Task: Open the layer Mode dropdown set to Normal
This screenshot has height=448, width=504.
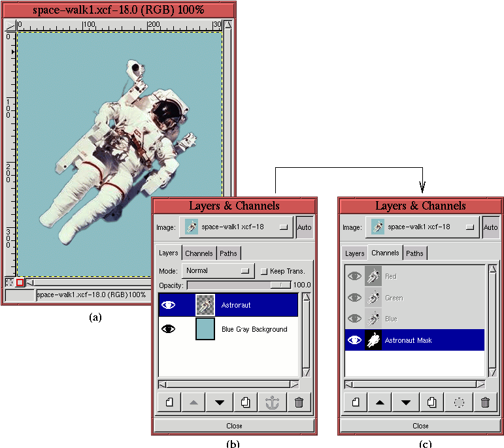Action: click(218, 270)
